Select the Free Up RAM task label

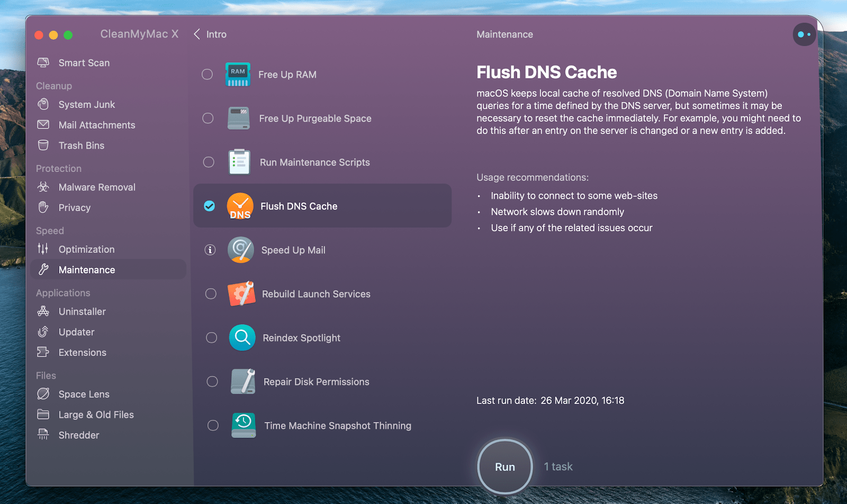tap(287, 75)
